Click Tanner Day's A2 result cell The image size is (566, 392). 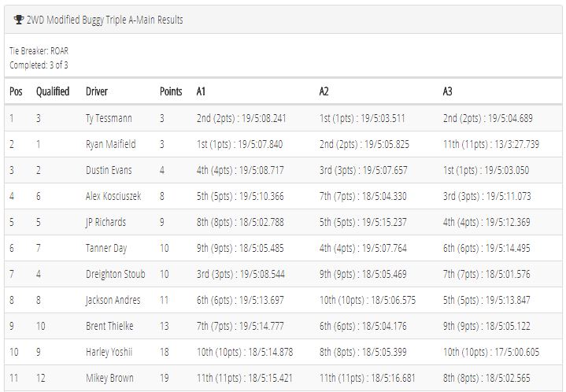(x=363, y=248)
